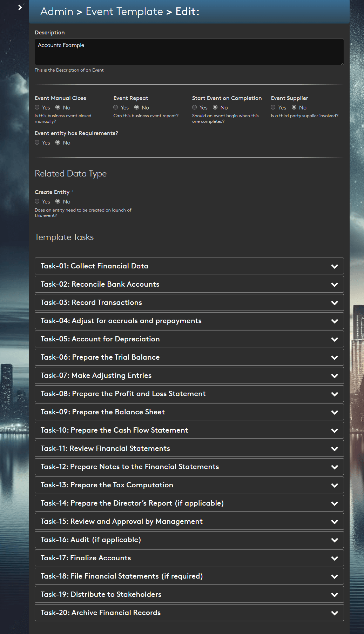Expand Task-06 chevron icon

pyautogui.click(x=335, y=358)
